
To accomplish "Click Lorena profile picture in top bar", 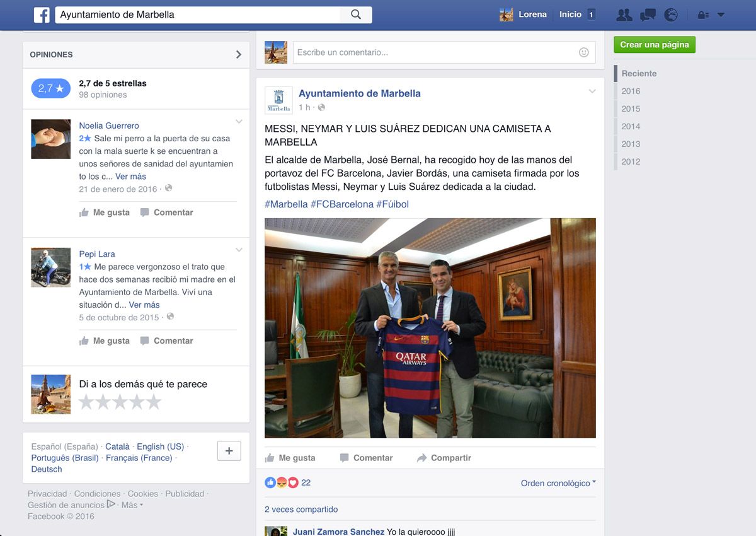I will [x=507, y=15].
